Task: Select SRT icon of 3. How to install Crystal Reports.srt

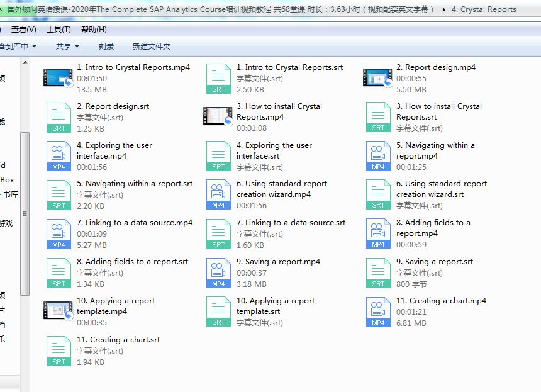Action: (378, 117)
